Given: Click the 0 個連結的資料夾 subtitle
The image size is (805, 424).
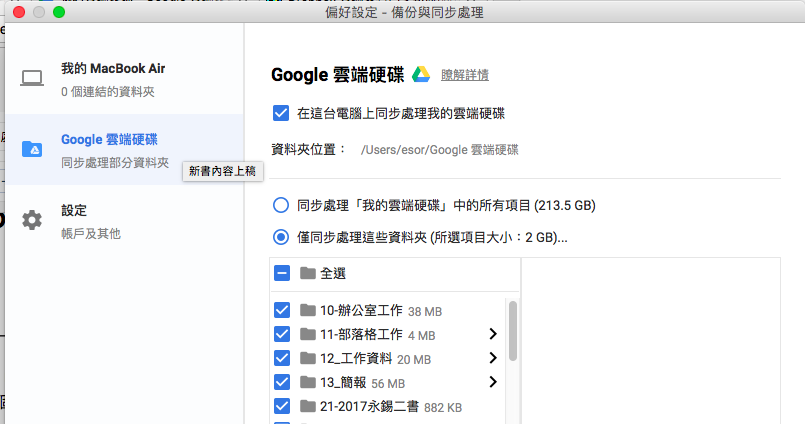Looking at the screenshot, I should point(108,92).
